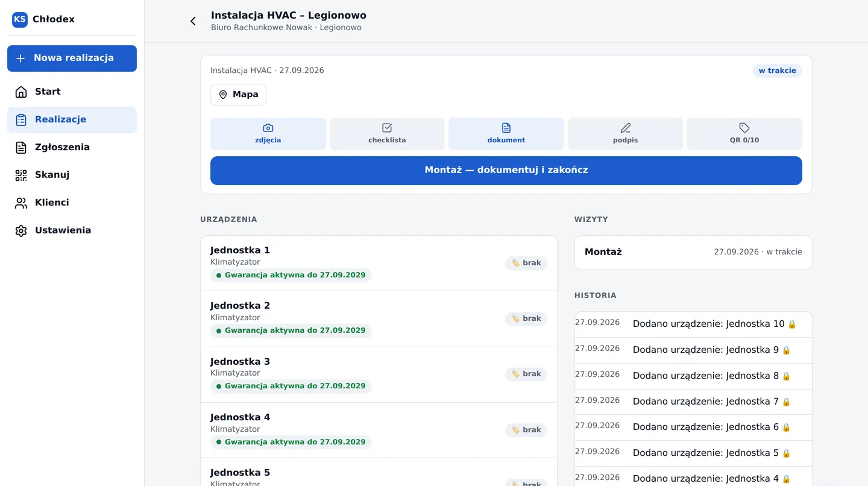868x486 pixels.
Task: Open the QR 0/10 tag tile
Action: (744, 134)
